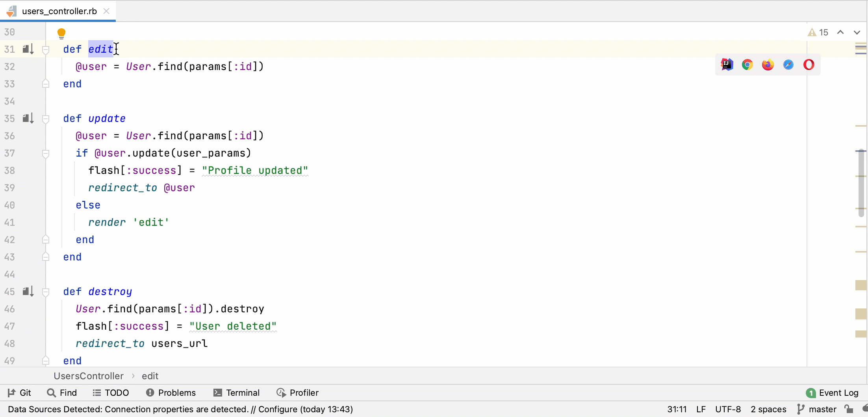Open preview in Opera browser
Screen dimensions: 868x417
[x=809, y=65]
